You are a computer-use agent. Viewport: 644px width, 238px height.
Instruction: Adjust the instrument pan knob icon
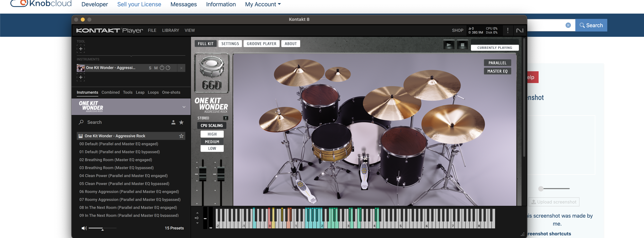(x=168, y=68)
